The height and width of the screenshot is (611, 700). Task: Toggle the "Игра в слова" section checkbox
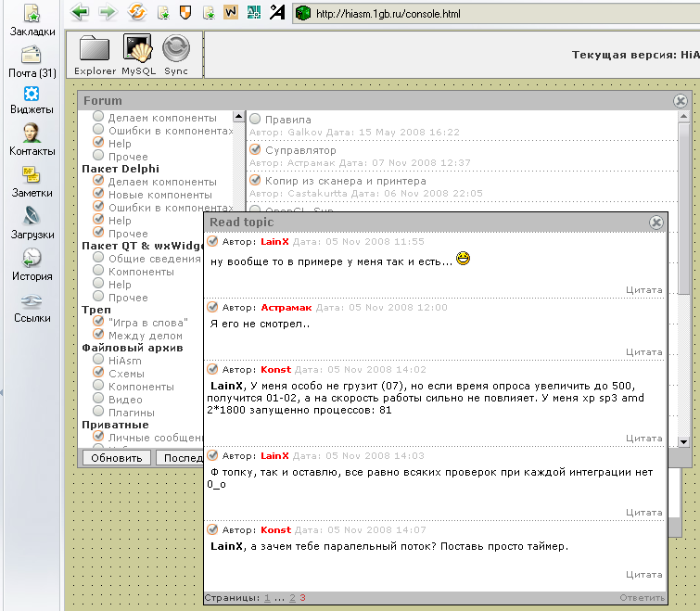coord(98,322)
